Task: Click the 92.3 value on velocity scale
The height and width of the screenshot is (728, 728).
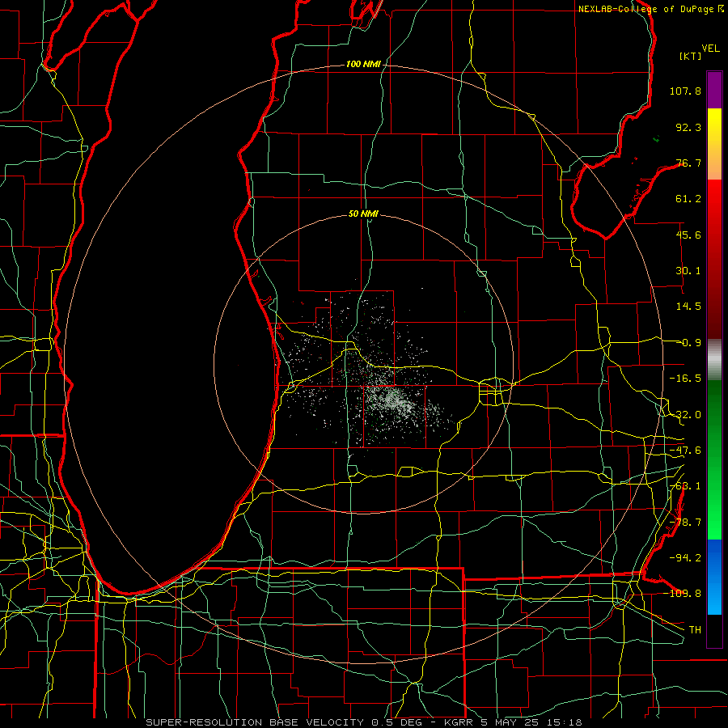Action: pyautogui.click(x=688, y=127)
